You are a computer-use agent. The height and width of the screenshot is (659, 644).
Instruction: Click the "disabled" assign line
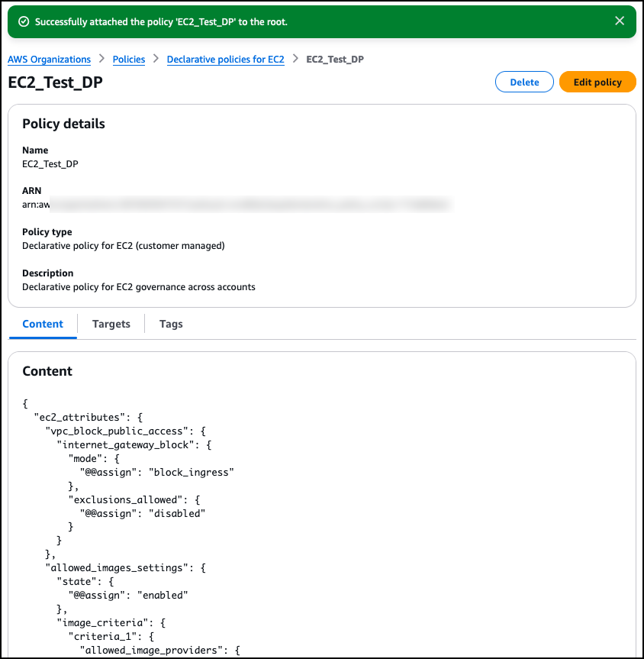(143, 514)
